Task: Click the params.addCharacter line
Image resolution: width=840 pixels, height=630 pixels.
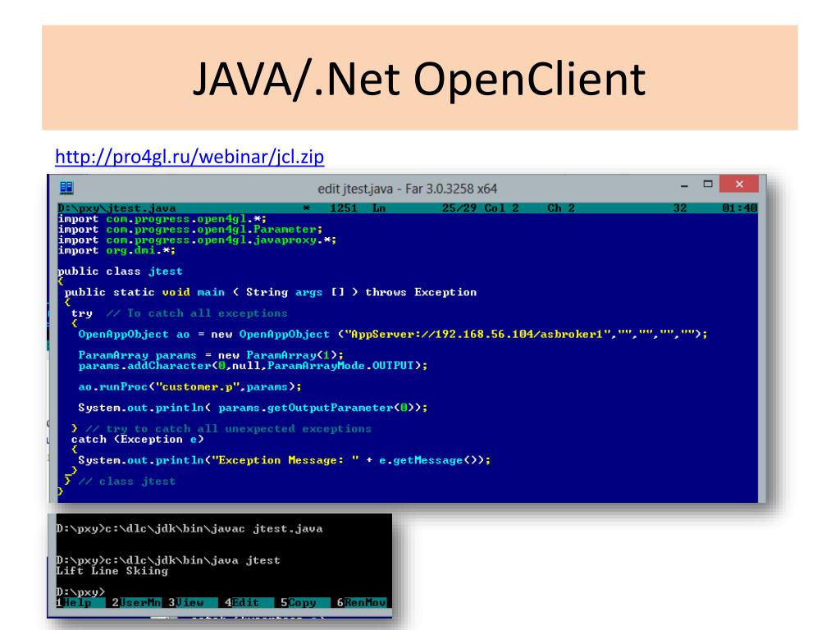Action: click(253, 366)
